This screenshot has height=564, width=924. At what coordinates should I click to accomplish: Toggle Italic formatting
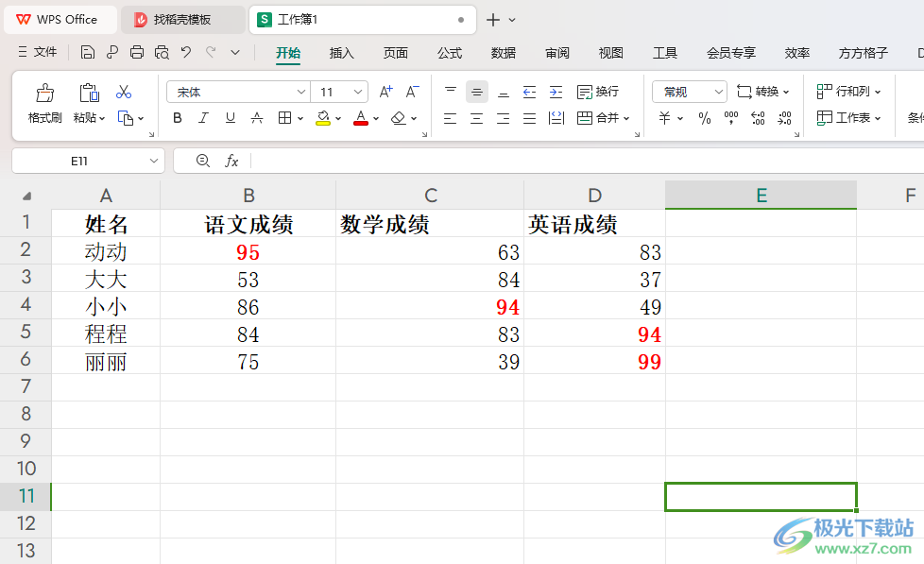pos(203,118)
